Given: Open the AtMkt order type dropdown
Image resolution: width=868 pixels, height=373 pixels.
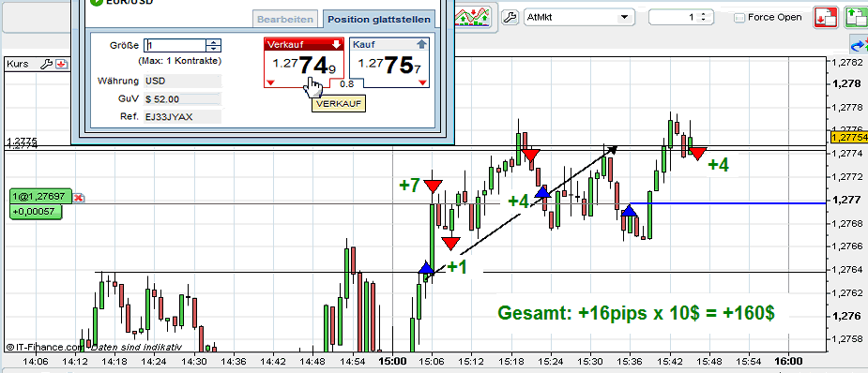Looking at the screenshot, I should [x=578, y=17].
